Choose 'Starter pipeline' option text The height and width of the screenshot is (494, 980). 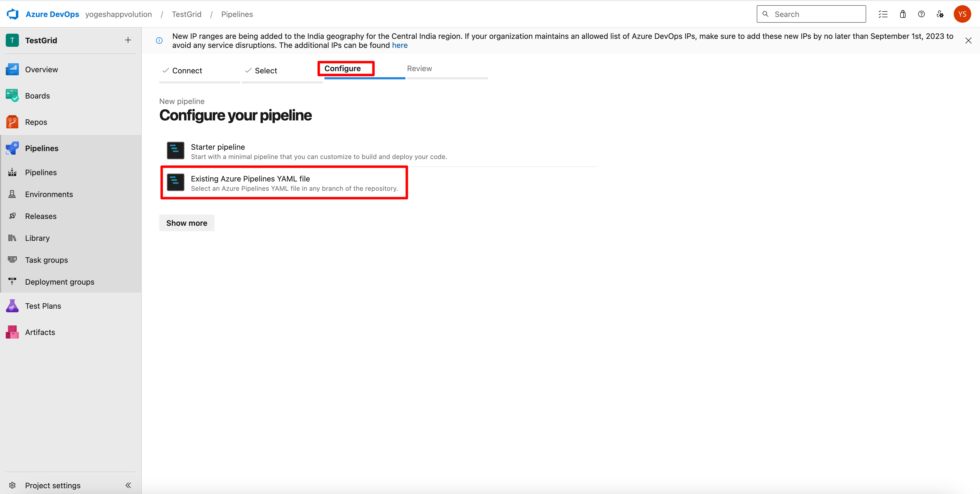point(218,147)
